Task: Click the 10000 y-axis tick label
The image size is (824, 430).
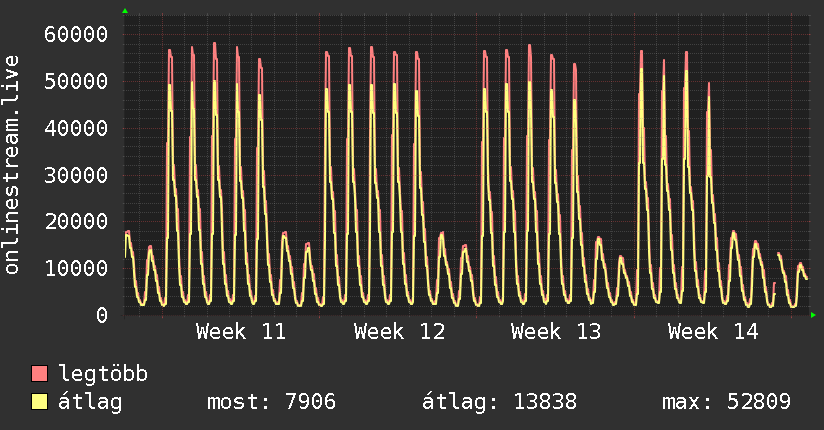Action: [x=76, y=268]
